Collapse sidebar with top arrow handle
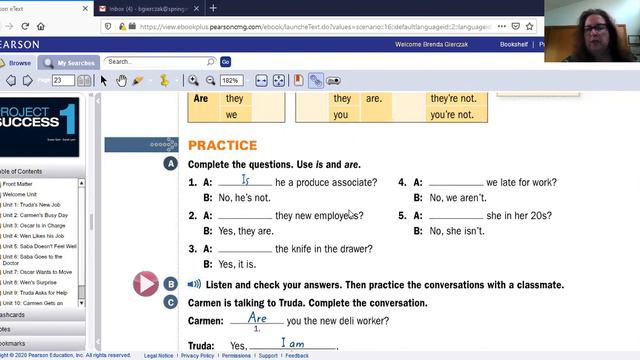The image size is (640, 360). (x=98, y=100)
